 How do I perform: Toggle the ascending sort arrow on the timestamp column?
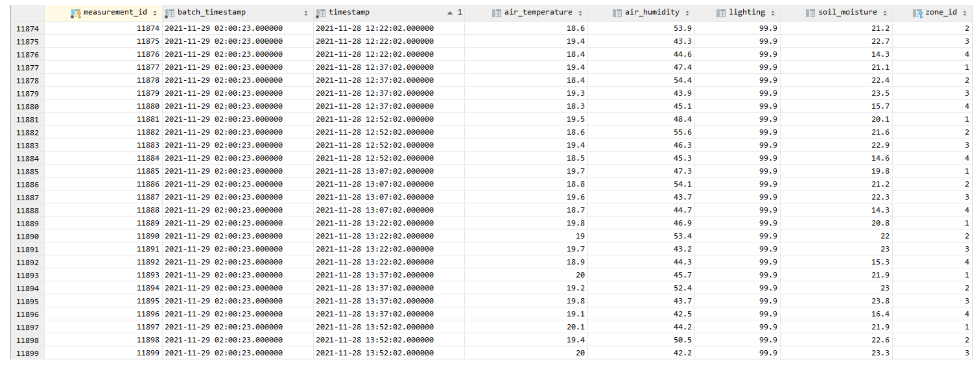point(450,13)
